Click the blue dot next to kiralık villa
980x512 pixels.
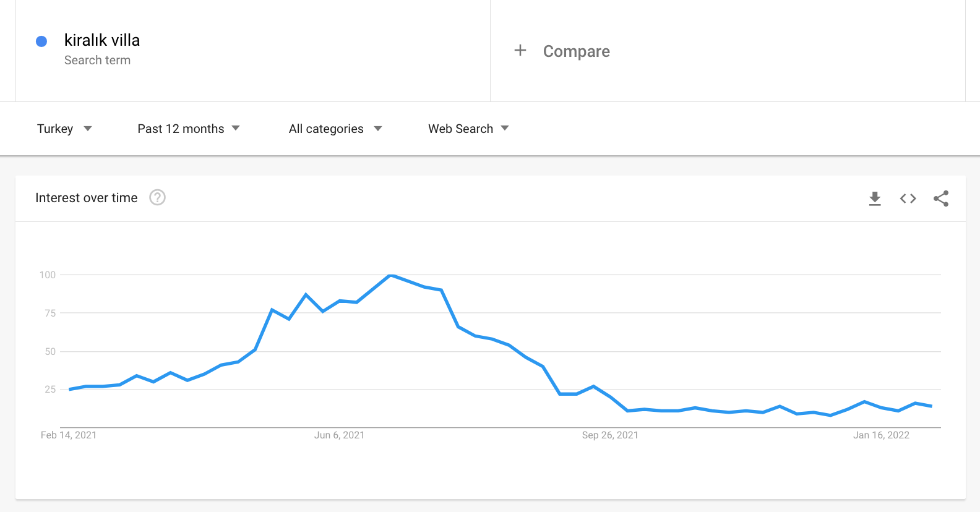point(41,41)
